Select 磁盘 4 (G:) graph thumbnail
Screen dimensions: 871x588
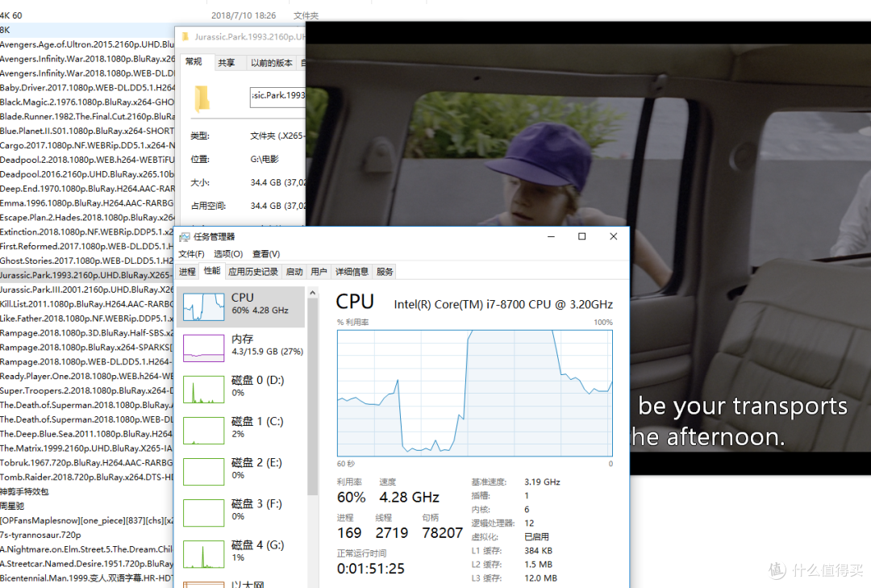tap(204, 554)
